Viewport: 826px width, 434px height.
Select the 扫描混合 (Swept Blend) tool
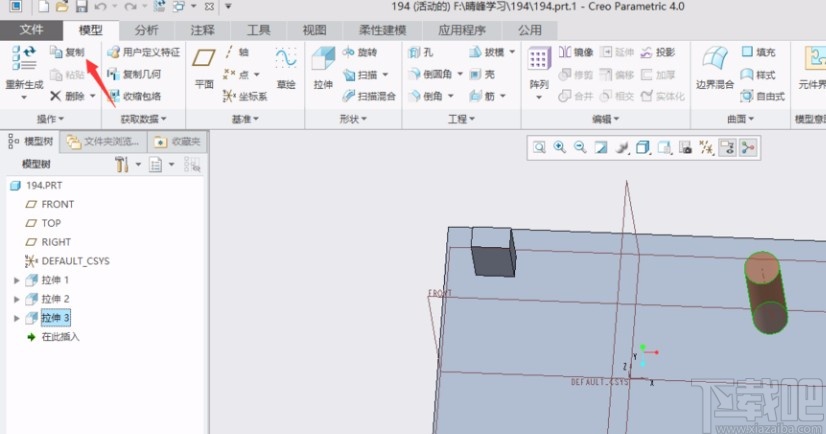pos(369,96)
